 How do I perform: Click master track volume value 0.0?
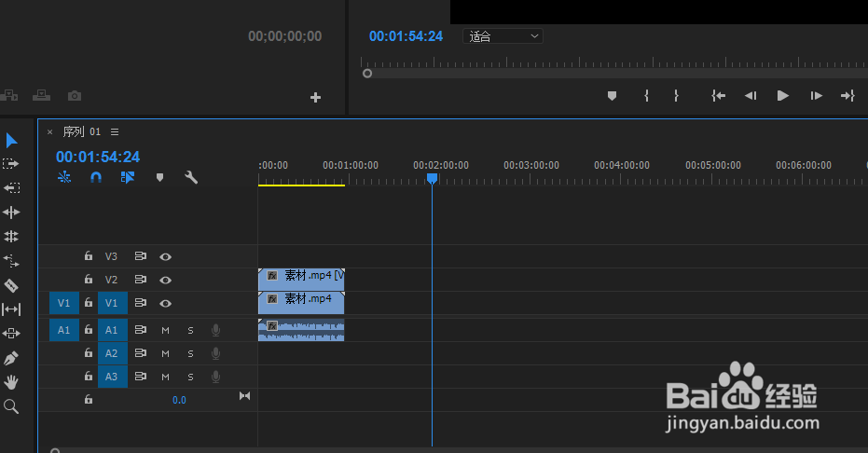(179, 400)
